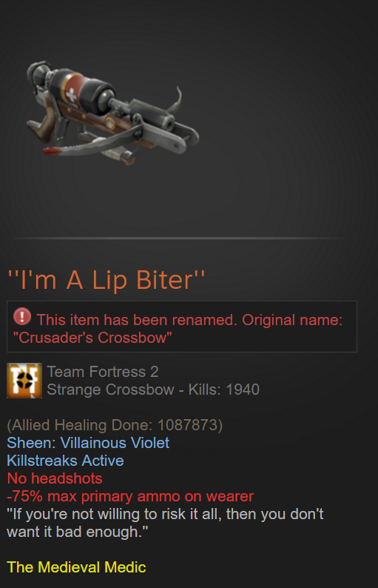Click the Allied Healing Done counter
The height and width of the screenshot is (588, 378).
pos(115,425)
